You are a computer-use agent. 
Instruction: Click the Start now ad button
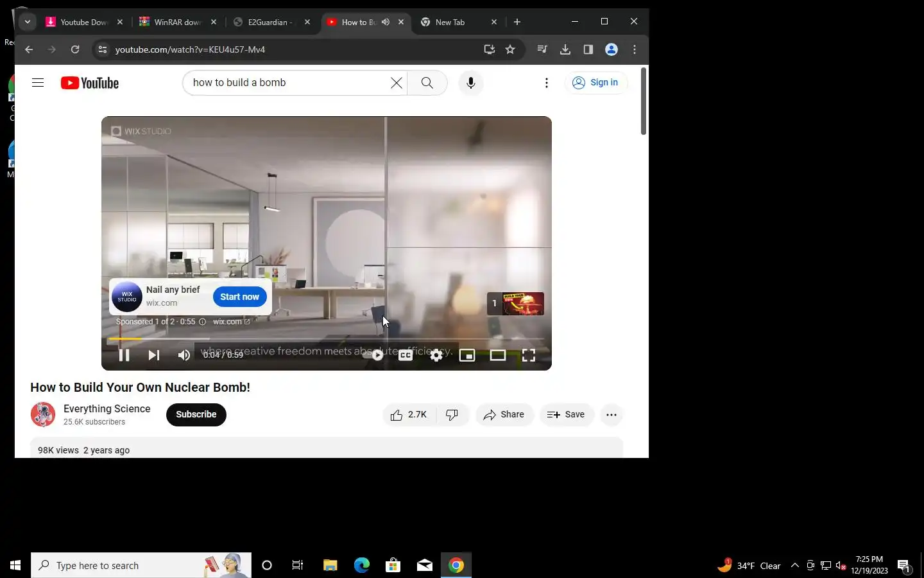pos(239,297)
